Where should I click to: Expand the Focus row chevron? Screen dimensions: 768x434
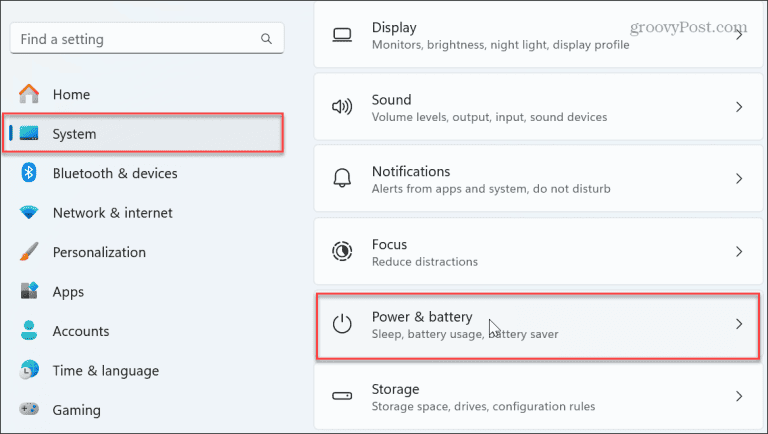click(739, 251)
